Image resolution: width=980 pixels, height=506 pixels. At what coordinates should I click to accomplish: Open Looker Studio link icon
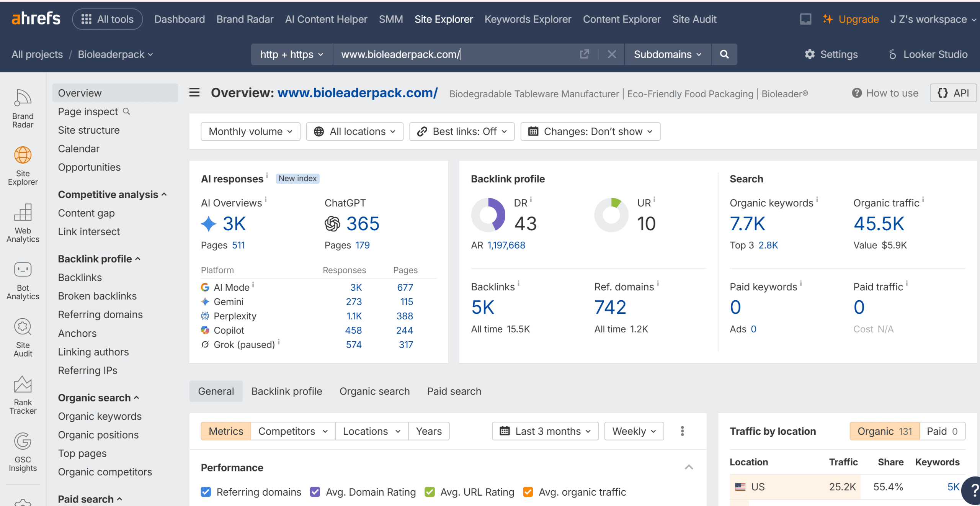coord(892,54)
